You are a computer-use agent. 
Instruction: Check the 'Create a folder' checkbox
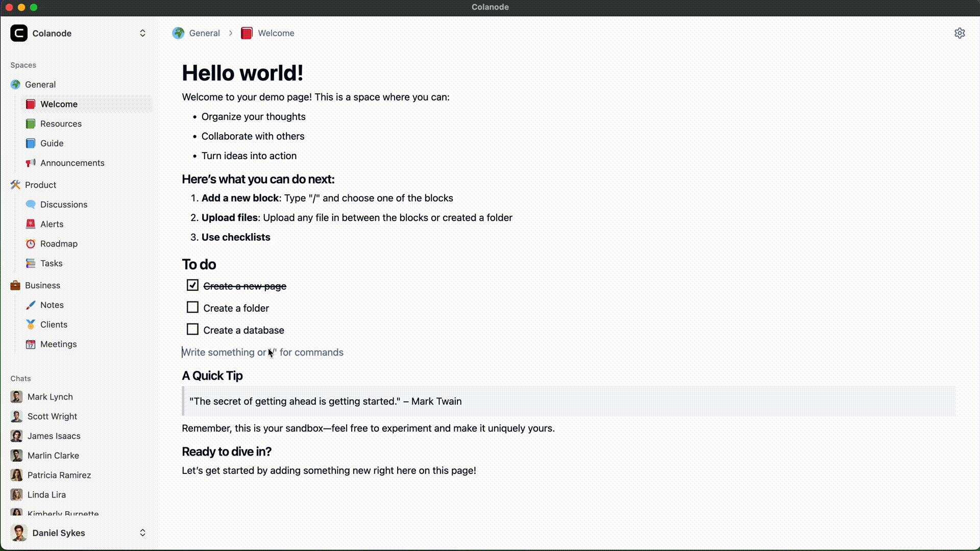(193, 308)
